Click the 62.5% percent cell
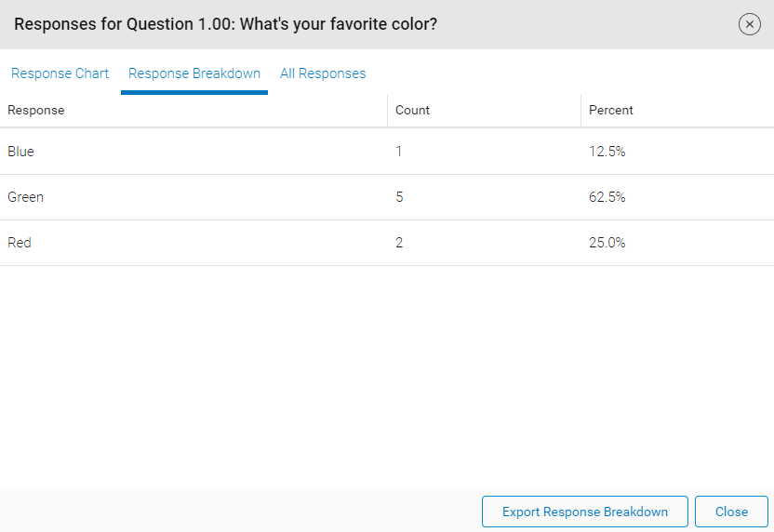The height and width of the screenshot is (532, 774). [x=607, y=197]
